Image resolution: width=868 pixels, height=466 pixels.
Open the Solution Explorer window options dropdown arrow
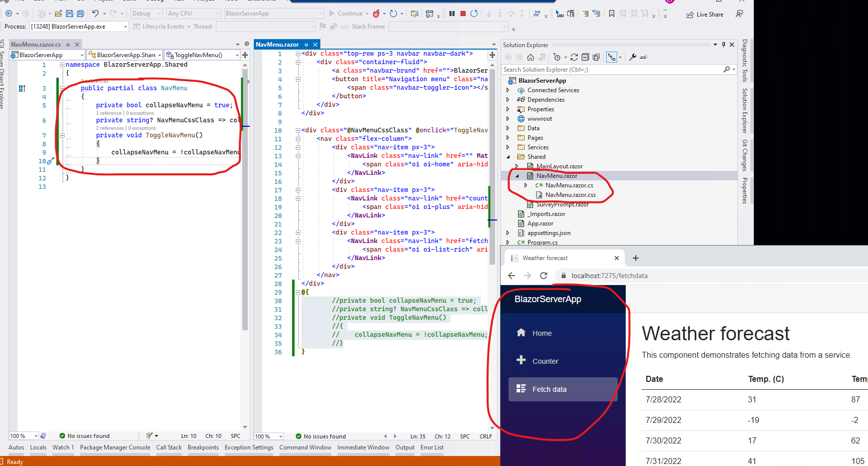715,45
